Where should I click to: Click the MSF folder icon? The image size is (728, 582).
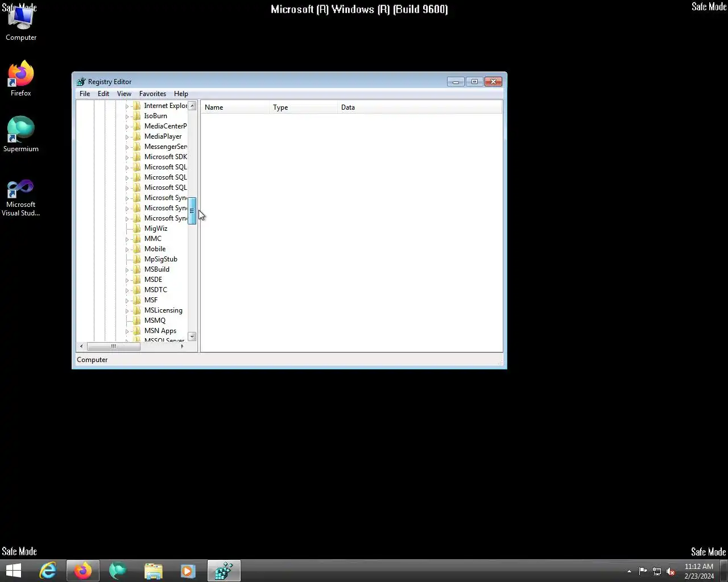tap(136, 300)
